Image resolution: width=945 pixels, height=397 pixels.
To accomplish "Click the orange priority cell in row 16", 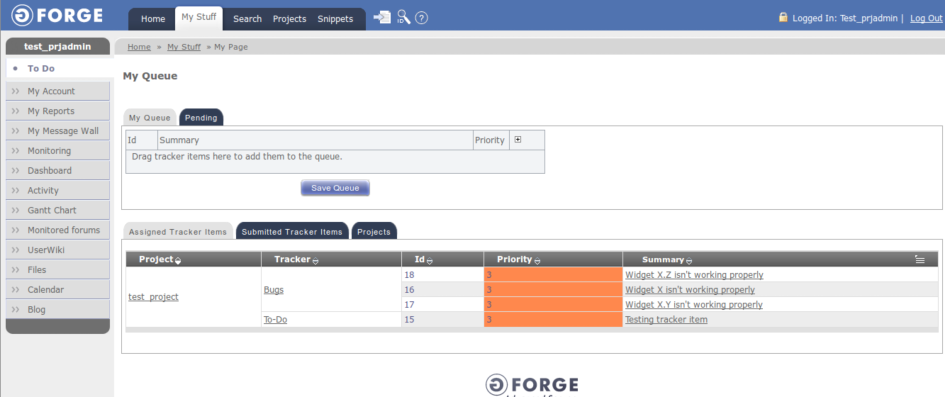I will point(553,290).
